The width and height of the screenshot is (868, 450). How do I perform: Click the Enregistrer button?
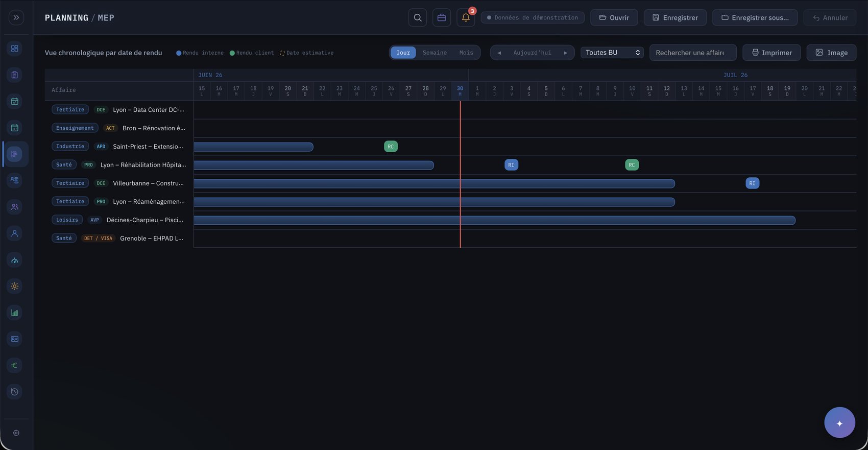(675, 17)
